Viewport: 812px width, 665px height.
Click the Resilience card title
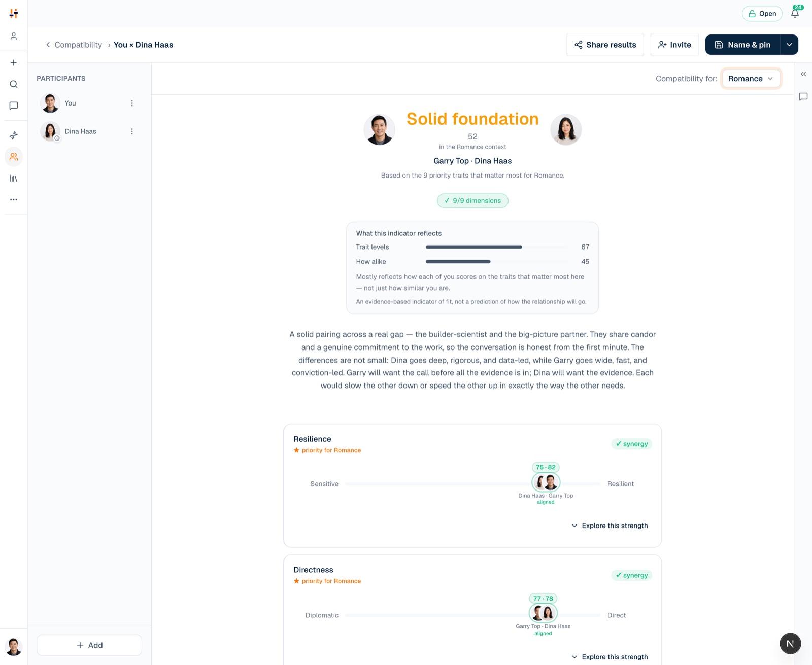[312, 439]
